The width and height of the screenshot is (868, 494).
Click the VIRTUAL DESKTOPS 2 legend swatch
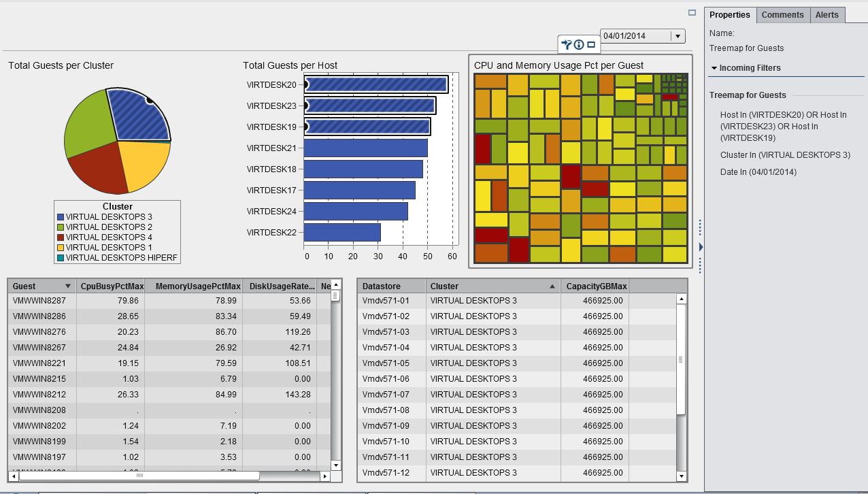[x=61, y=227]
